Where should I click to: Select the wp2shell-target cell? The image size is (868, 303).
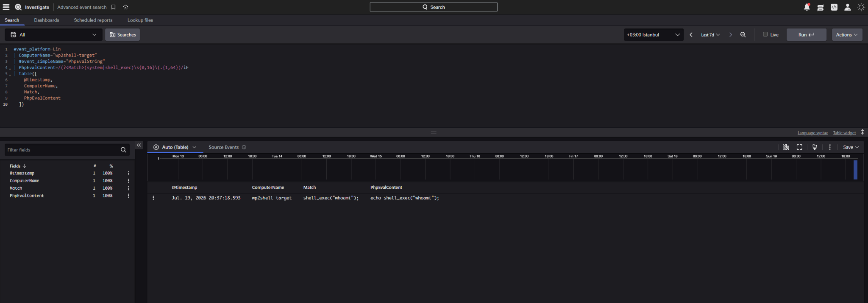[272, 198]
